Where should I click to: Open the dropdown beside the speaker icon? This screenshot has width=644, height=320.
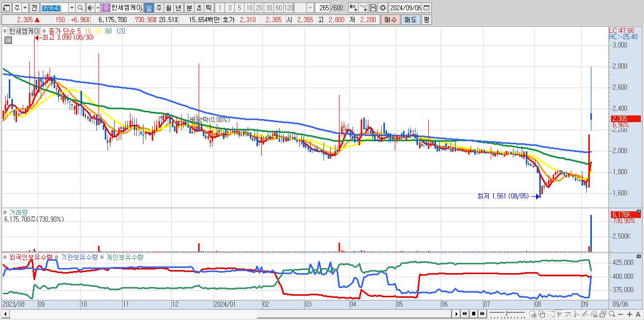98,8
